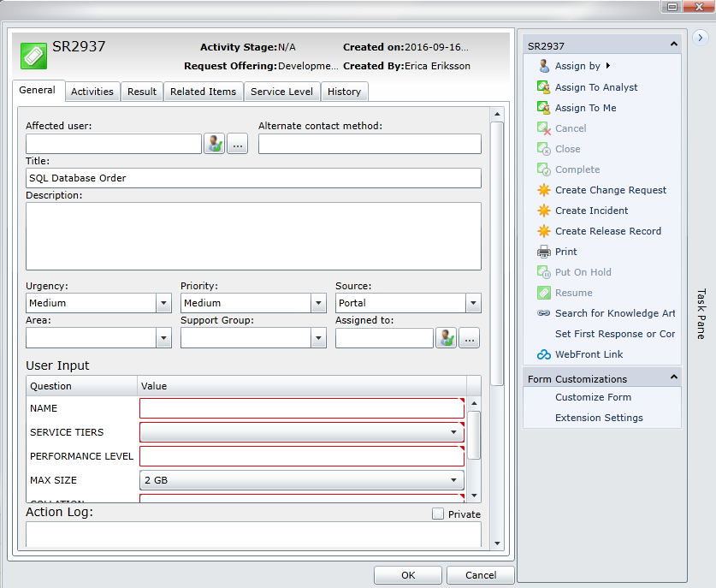Screen dimensions: 716x588
Task: Collapse the Form Customizations section
Action: (673, 377)
